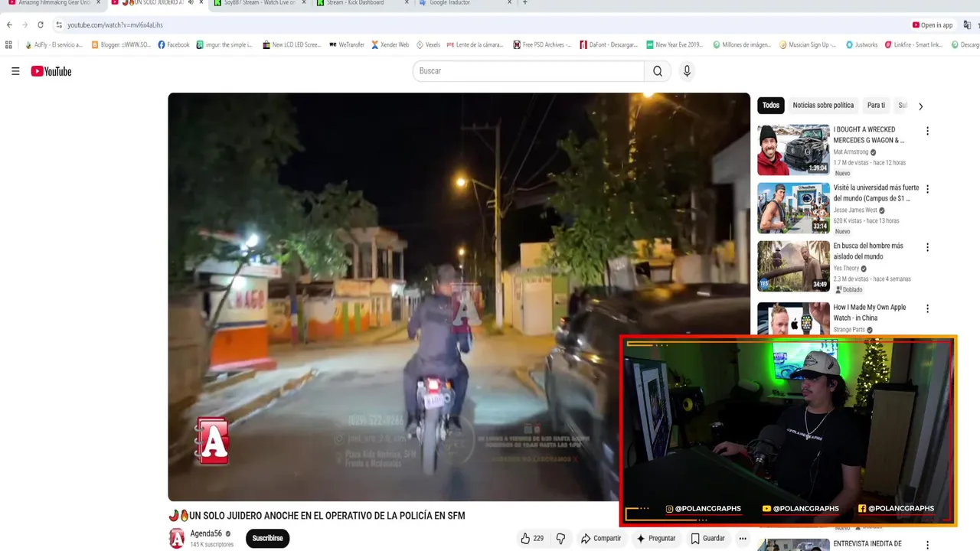Open the wrecked Mercedes G Wagon thumbnail
Screen dimensions: 980x551
(793, 150)
